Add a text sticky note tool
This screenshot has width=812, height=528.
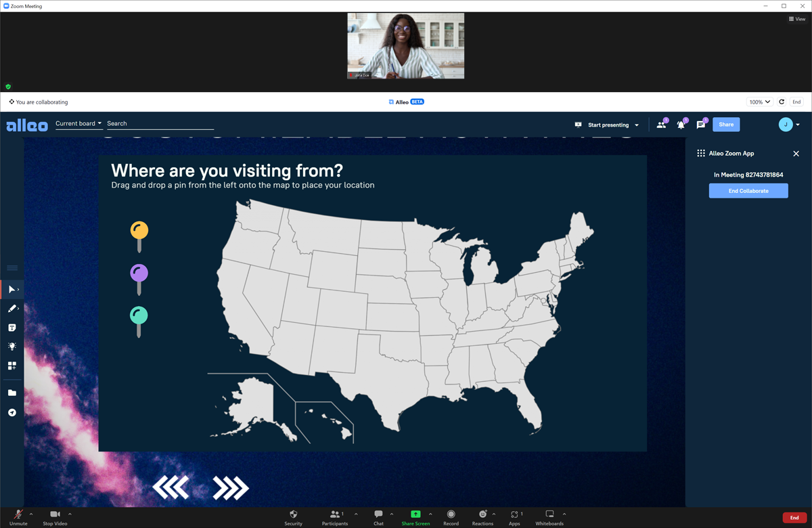[12, 328]
